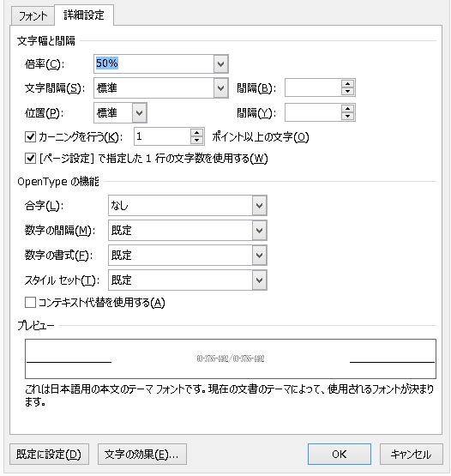Toggle the ページ設定 1行の文字数 checkbox
451x476 pixels.
30,159
